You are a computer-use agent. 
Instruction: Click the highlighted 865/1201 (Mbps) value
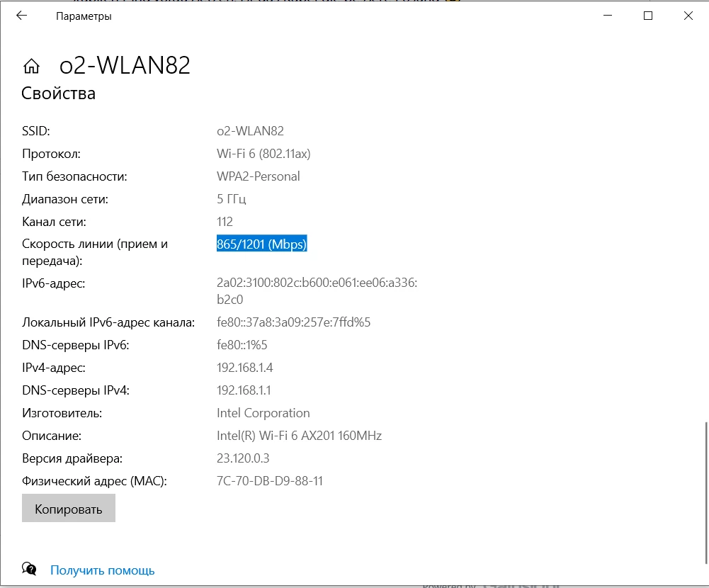[x=261, y=244]
